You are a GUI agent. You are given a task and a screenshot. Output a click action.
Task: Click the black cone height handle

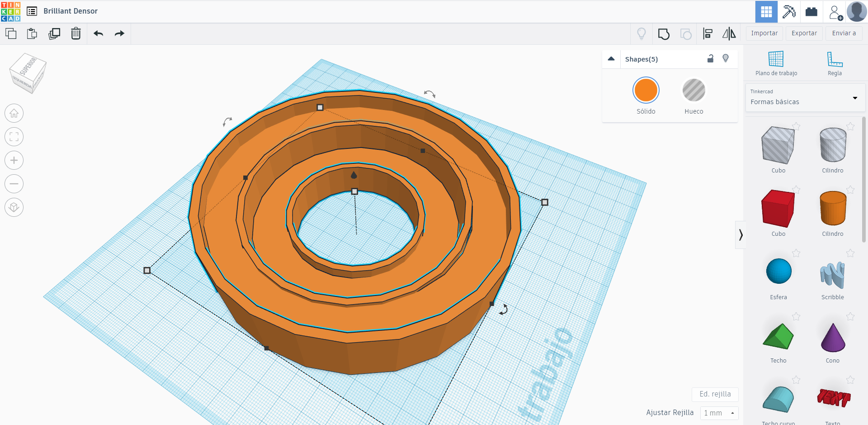coord(354,175)
